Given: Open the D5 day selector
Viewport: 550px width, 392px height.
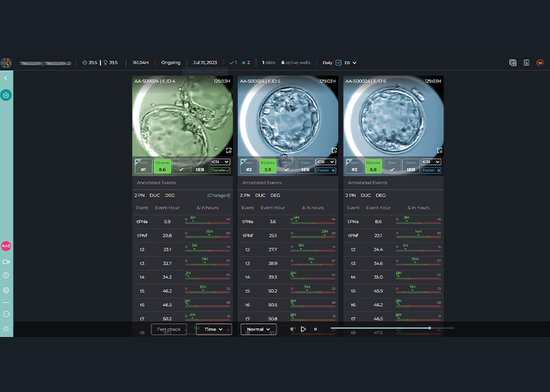Looking at the screenshot, I should coord(351,63).
